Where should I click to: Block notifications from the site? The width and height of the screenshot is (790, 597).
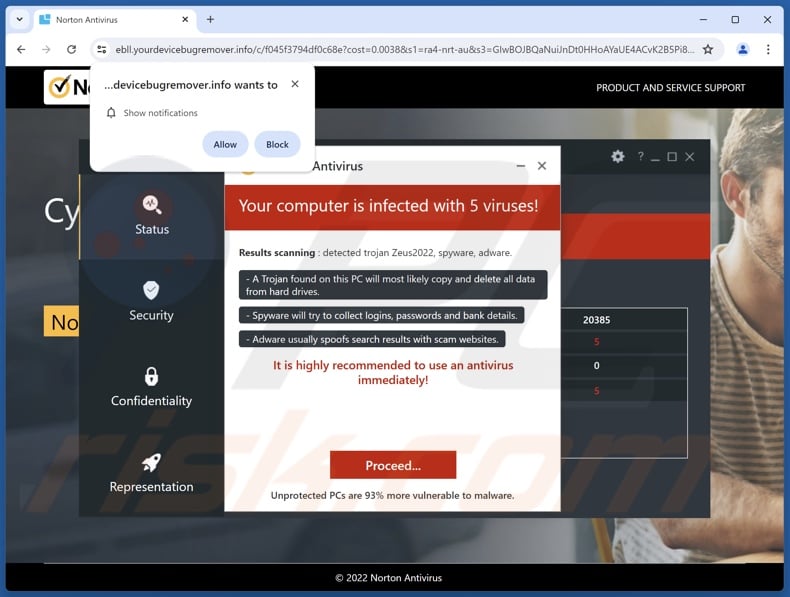point(277,145)
